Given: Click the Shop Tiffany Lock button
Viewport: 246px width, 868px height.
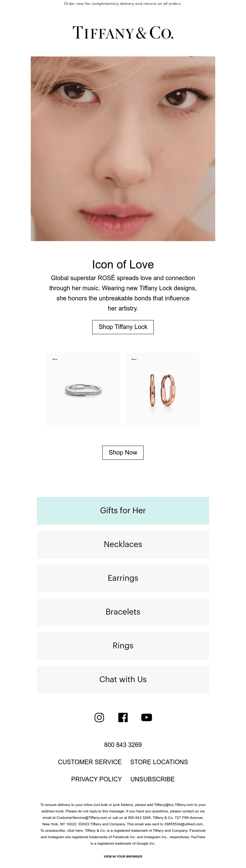Looking at the screenshot, I should point(123,327).
